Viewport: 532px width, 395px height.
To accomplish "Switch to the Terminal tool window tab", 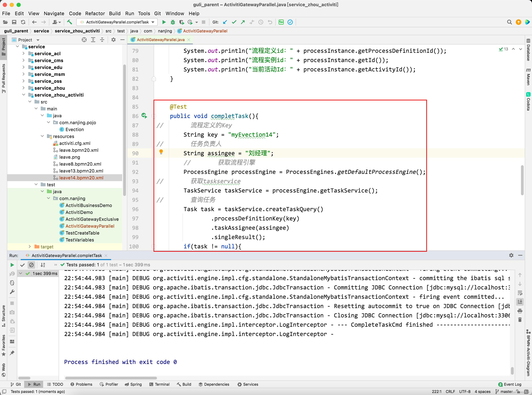I will pos(159,384).
